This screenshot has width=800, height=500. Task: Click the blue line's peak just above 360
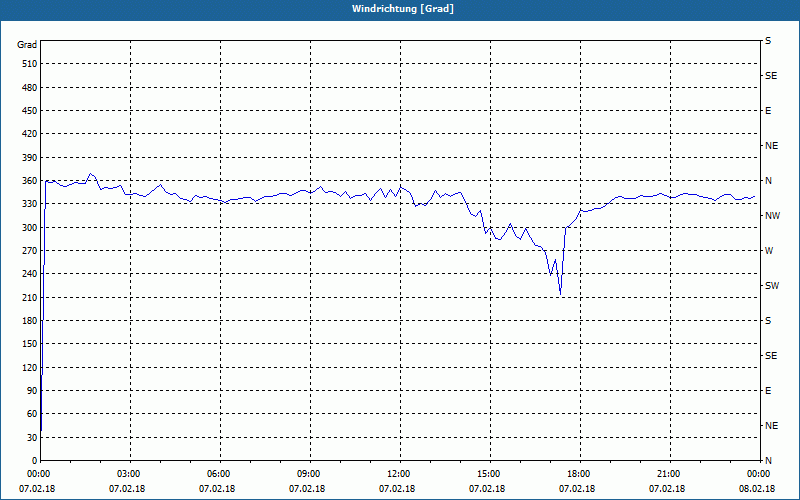click(x=90, y=174)
